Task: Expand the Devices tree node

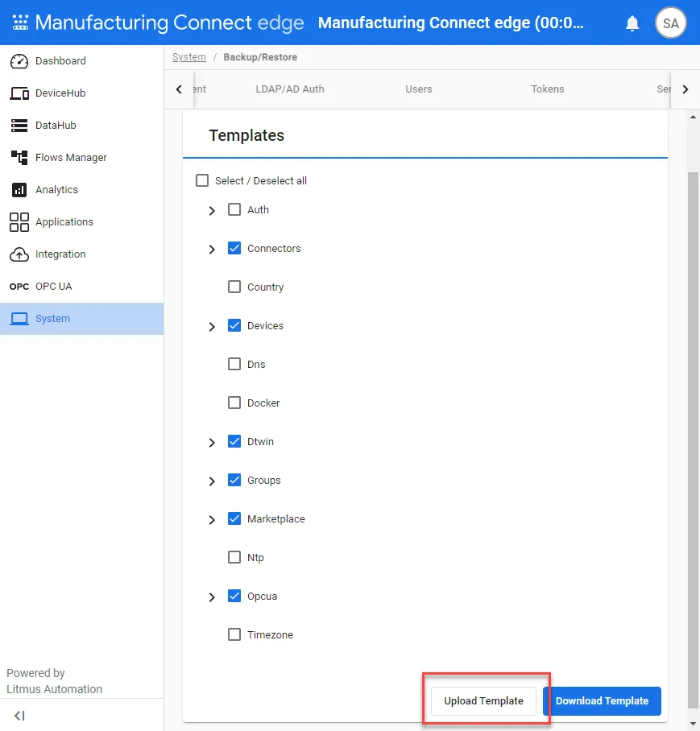Action: tap(212, 326)
